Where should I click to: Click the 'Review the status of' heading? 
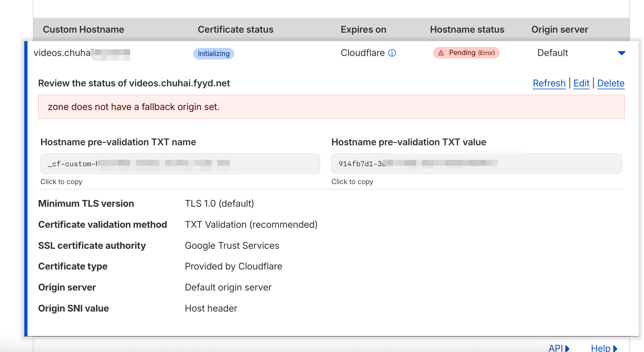[134, 83]
